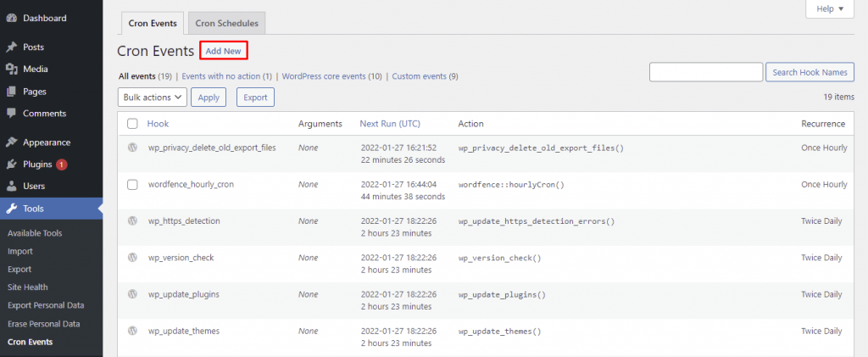Sort table by Next Run (UTC) header
Screen dimensions: 868x357
[390, 124]
